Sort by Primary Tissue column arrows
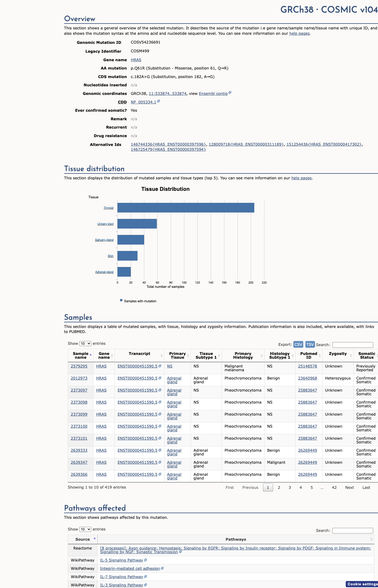 click(x=188, y=355)
